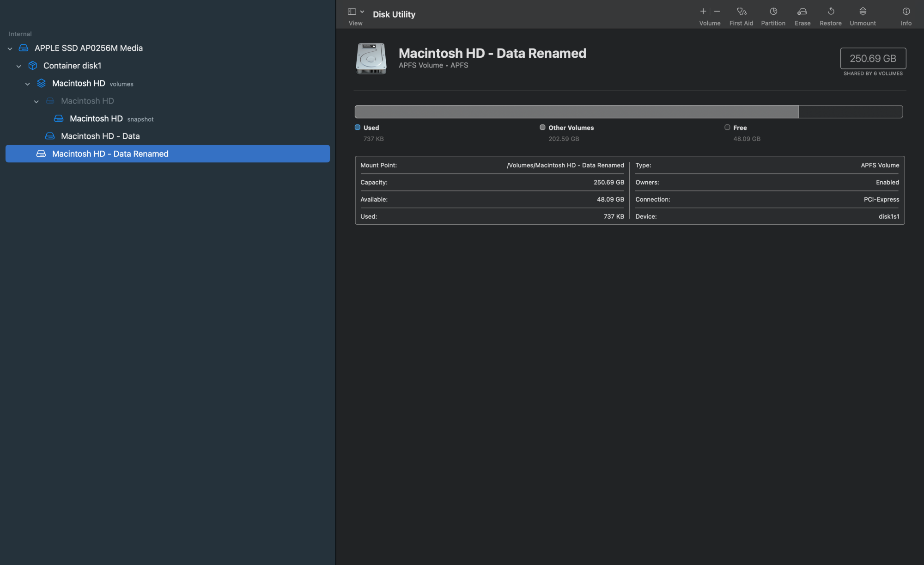
Task: Open the Partition tool
Action: [773, 12]
